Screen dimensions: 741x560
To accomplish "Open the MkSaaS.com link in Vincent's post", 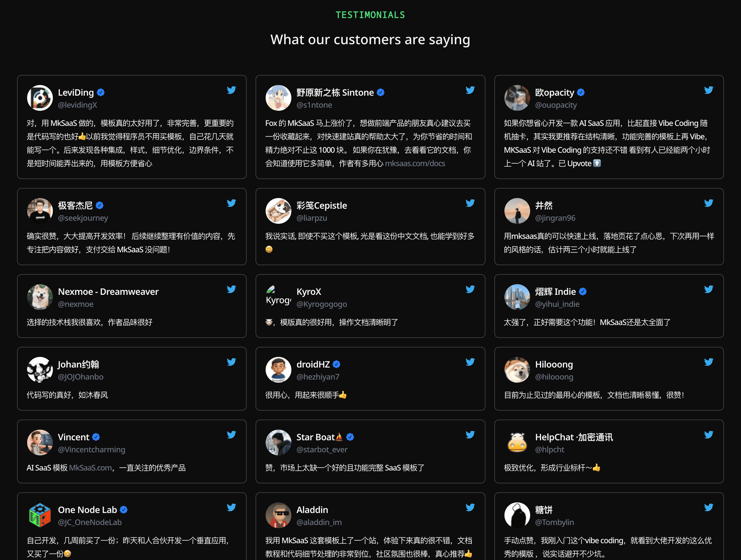I will click(x=90, y=468).
